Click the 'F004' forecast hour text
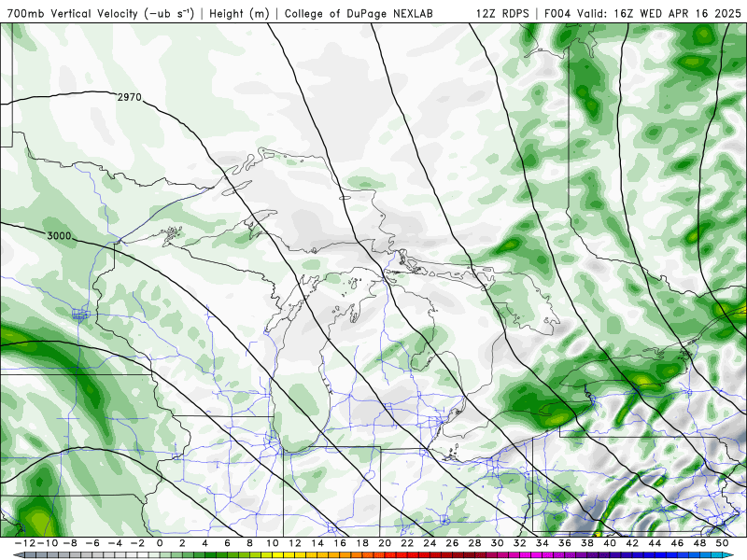The height and width of the screenshot is (560, 747). pos(558,13)
